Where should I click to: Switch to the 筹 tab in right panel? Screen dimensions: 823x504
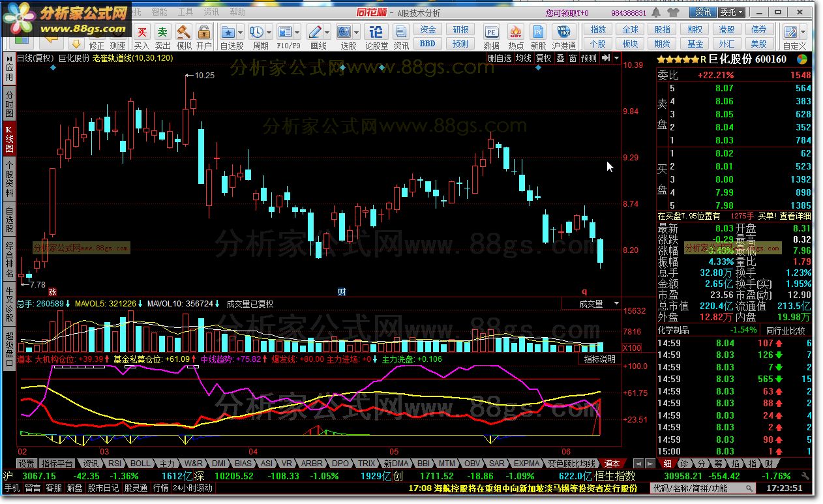[719, 464]
